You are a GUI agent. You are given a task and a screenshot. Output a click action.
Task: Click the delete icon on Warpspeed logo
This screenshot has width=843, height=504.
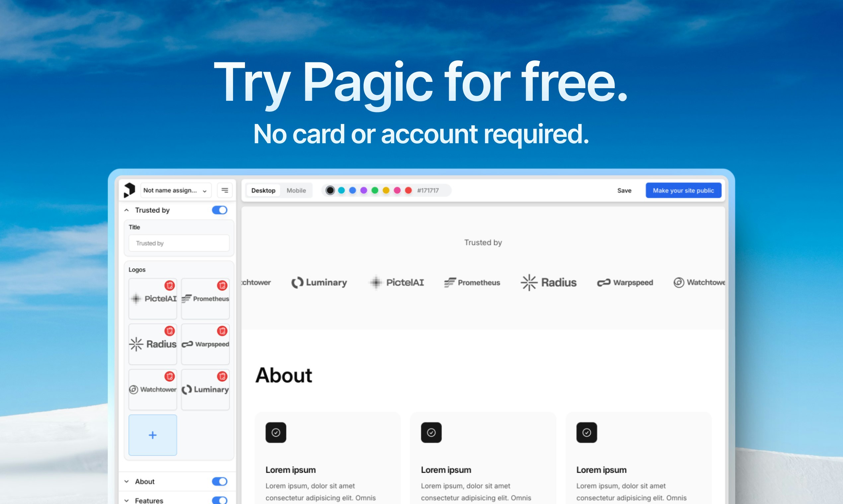tap(222, 331)
